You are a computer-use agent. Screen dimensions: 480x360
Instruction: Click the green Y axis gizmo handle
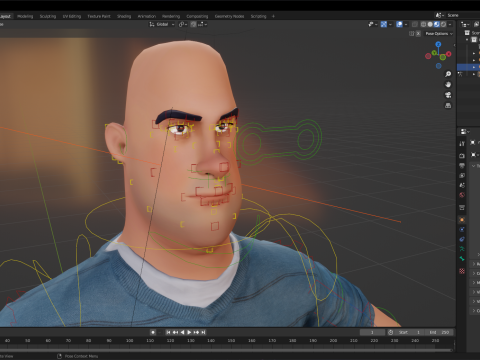tap(434, 53)
